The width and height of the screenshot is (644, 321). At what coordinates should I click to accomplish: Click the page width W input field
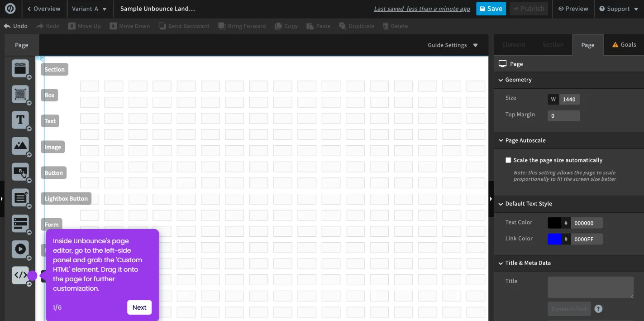[569, 99]
